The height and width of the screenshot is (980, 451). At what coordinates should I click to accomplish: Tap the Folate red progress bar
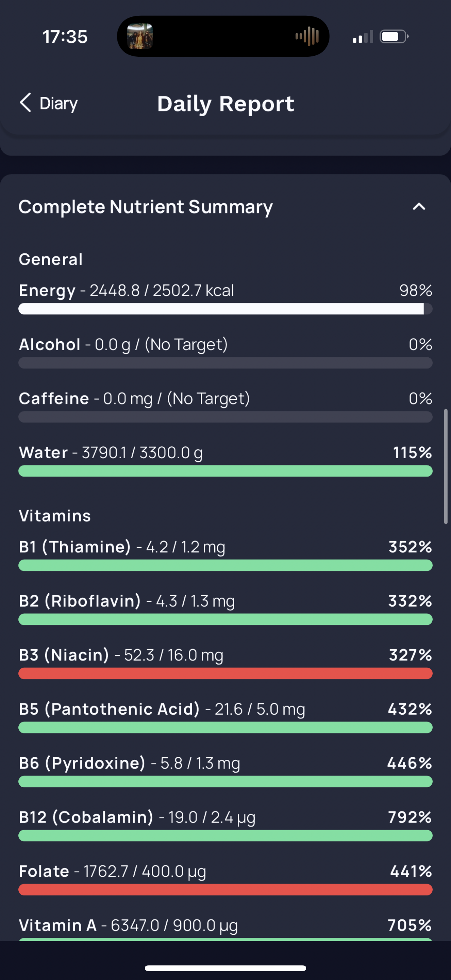pyautogui.click(x=225, y=890)
